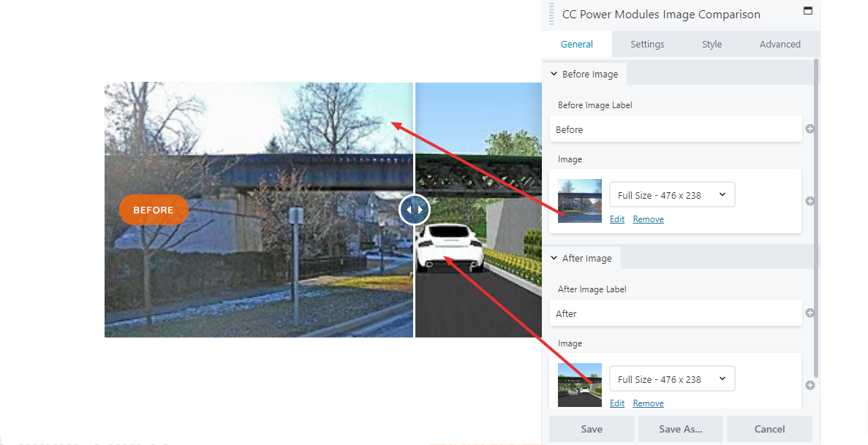This screenshot has width=868, height=445.
Task: Switch to the Settings tab
Action: point(647,45)
